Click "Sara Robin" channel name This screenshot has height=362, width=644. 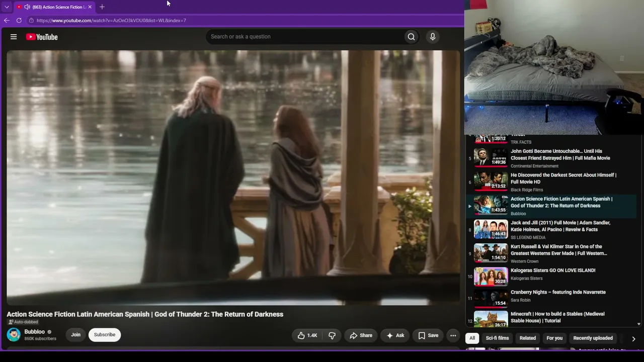[520, 300]
